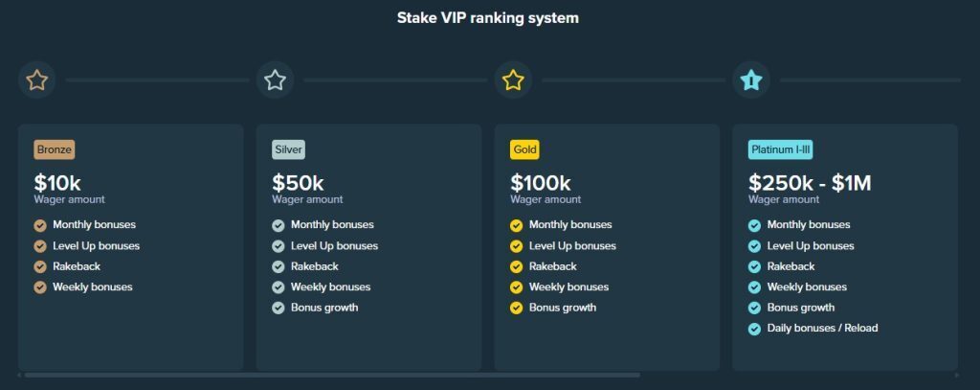Click Silver Bonus growth check icon
Image resolution: width=980 pixels, height=390 pixels.
click(278, 308)
